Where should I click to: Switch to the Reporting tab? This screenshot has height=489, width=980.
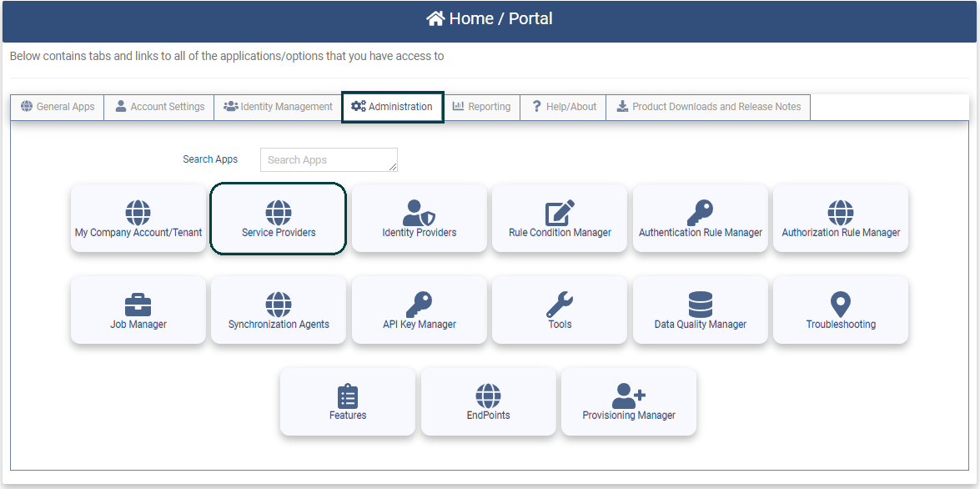(x=482, y=107)
